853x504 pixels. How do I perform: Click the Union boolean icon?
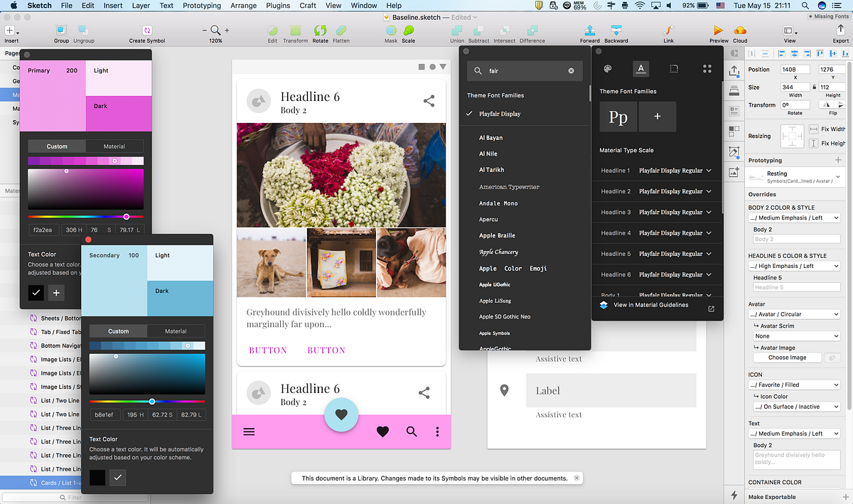(x=457, y=31)
